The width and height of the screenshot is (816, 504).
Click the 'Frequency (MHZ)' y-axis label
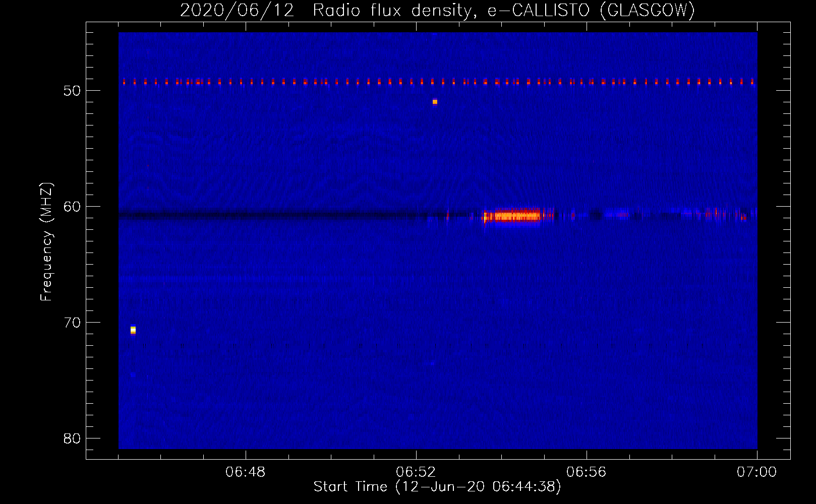46,242
